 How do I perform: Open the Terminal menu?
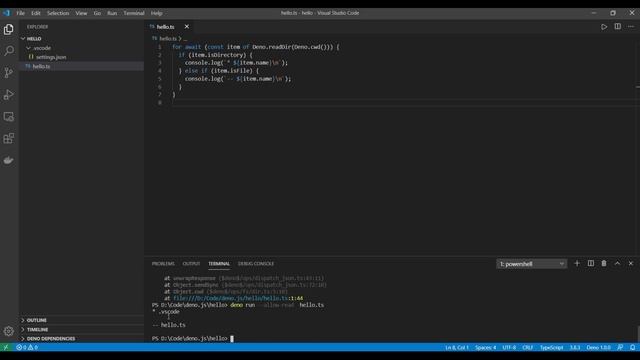134,13
